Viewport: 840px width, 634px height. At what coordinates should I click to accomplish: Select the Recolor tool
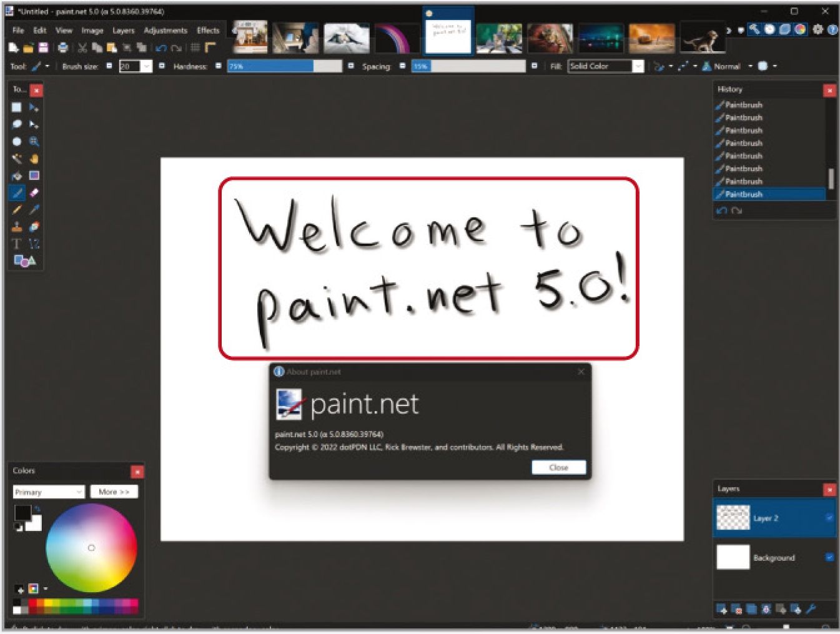click(34, 227)
